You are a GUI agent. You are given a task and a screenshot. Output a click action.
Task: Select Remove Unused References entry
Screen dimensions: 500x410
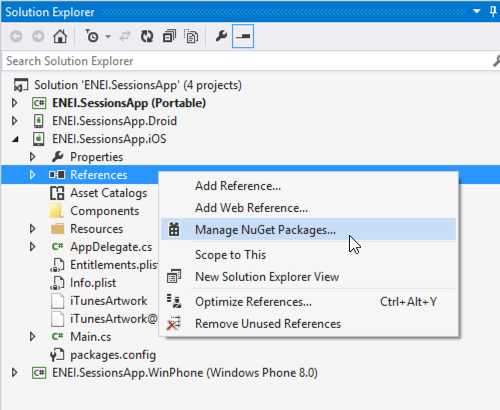tap(308, 324)
